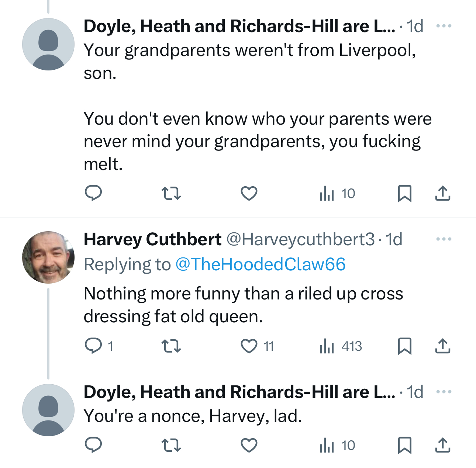Like the "You're a nonce" tweet
Image resolution: width=476 pixels, height=468 pixels.
249,445
